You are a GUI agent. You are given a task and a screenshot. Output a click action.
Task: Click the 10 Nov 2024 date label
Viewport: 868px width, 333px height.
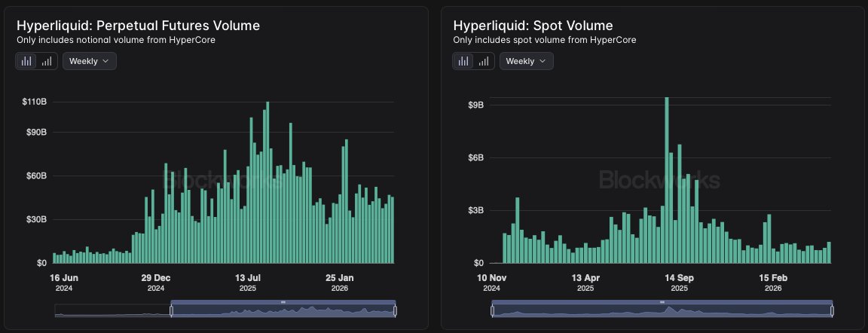pyautogui.click(x=491, y=282)
